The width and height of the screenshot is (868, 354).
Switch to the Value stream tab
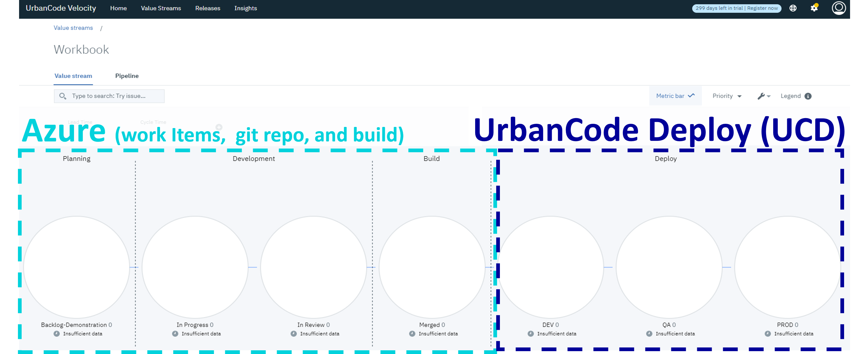[x=73, y=76]
